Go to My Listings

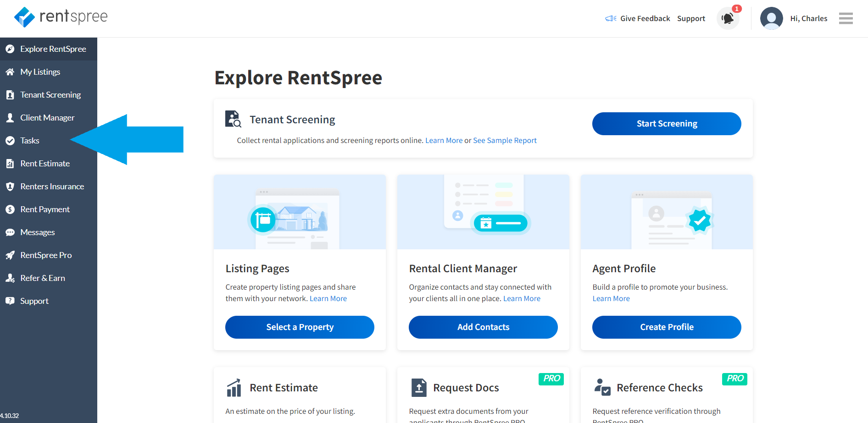pyautogui.click(x=49, y=72)
